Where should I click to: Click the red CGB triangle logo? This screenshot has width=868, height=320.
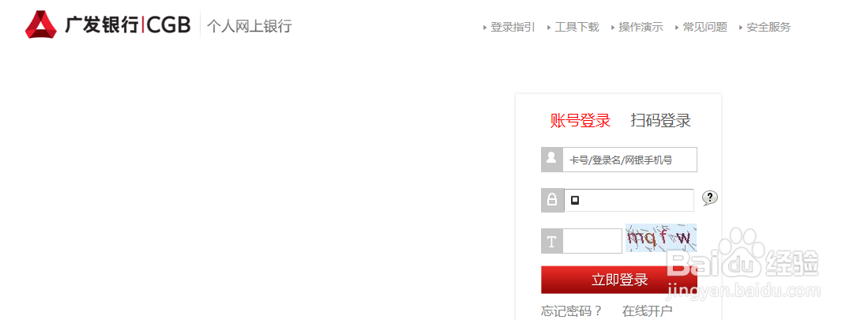41,25
